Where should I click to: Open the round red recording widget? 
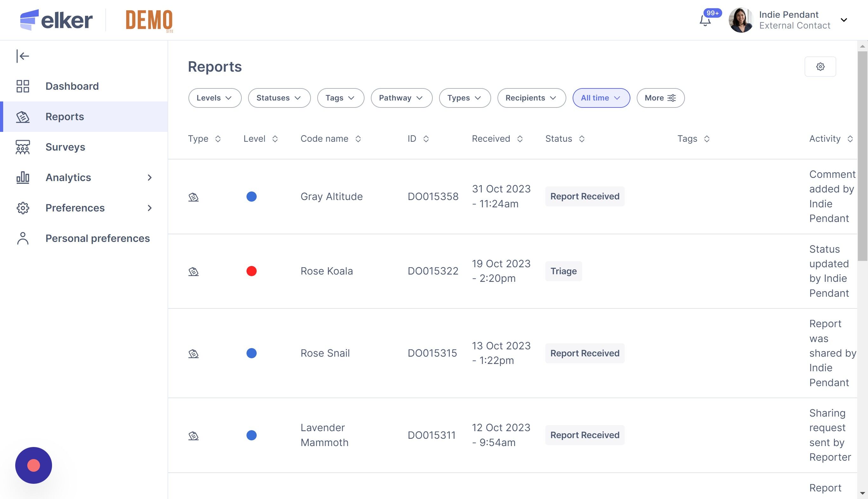click(33, 465)
